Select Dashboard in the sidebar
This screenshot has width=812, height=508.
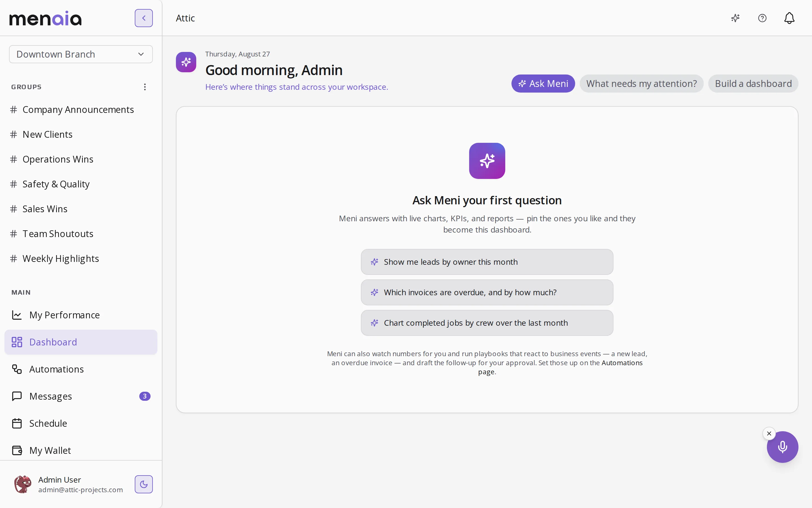(81, 342)
